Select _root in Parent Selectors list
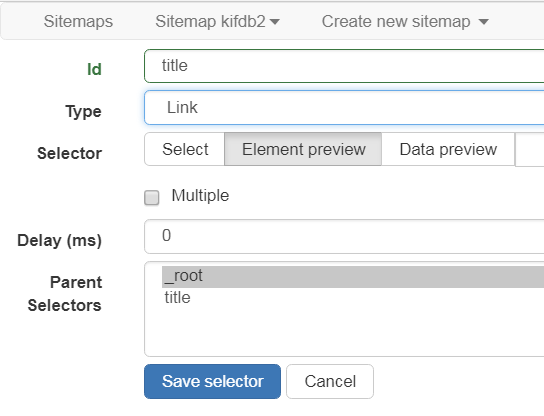The image size is (544, 416). pyautogui.click(x=353, y=277)
